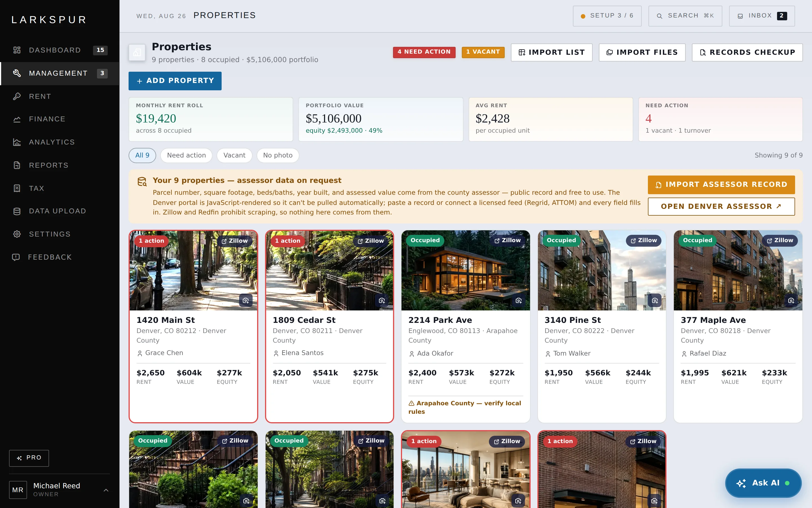Expand the Michael Reed account menu
This screenshot has width=812, height=508.
click(x=59, y=490)
